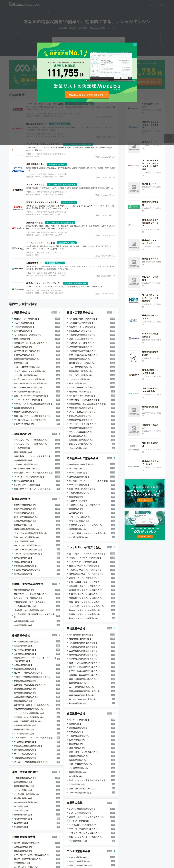
Task: Expand the 機械業界の会社 category chevron
Action: [60, 636]
